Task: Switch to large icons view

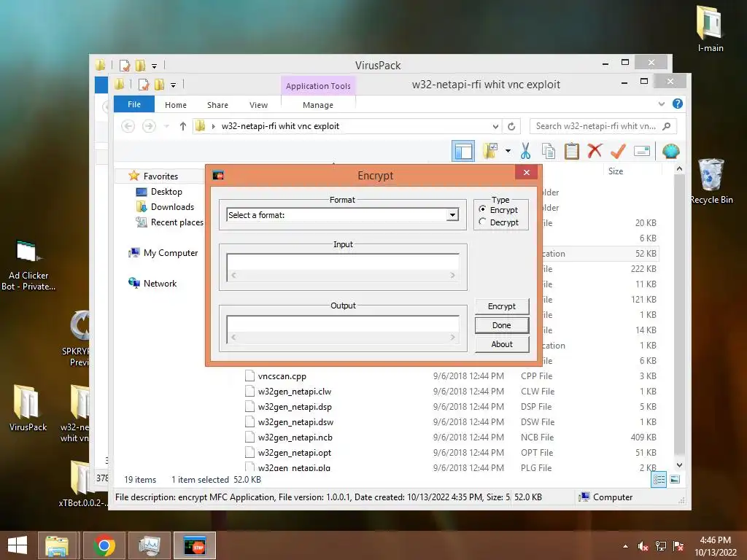Action: click(x=675, y=480)
